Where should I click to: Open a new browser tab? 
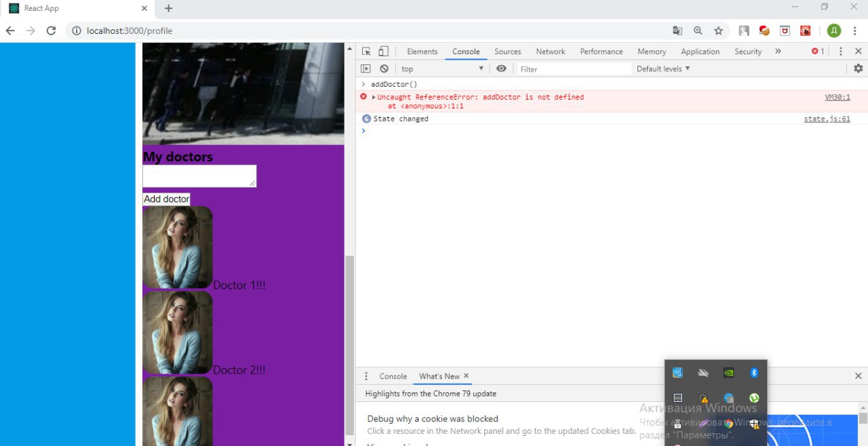[x=169, y=8]
